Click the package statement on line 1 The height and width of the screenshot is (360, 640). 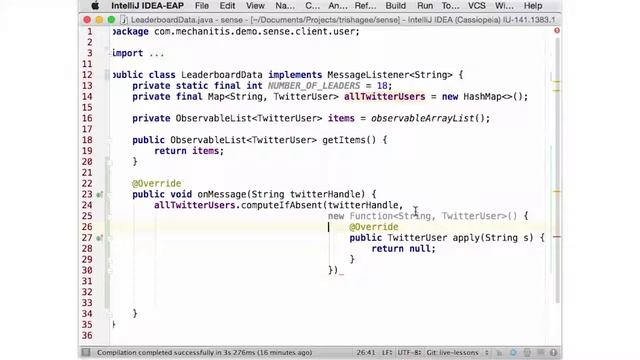point(236,31)
